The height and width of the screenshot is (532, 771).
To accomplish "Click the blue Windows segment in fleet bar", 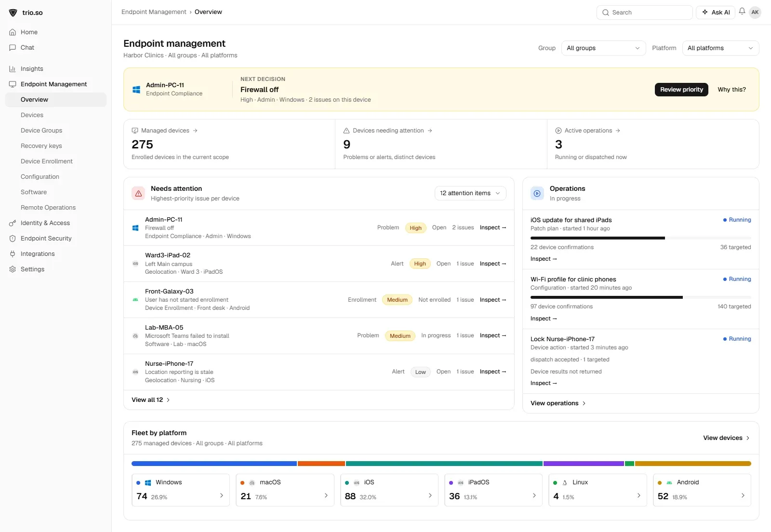I will coord(214,464).
